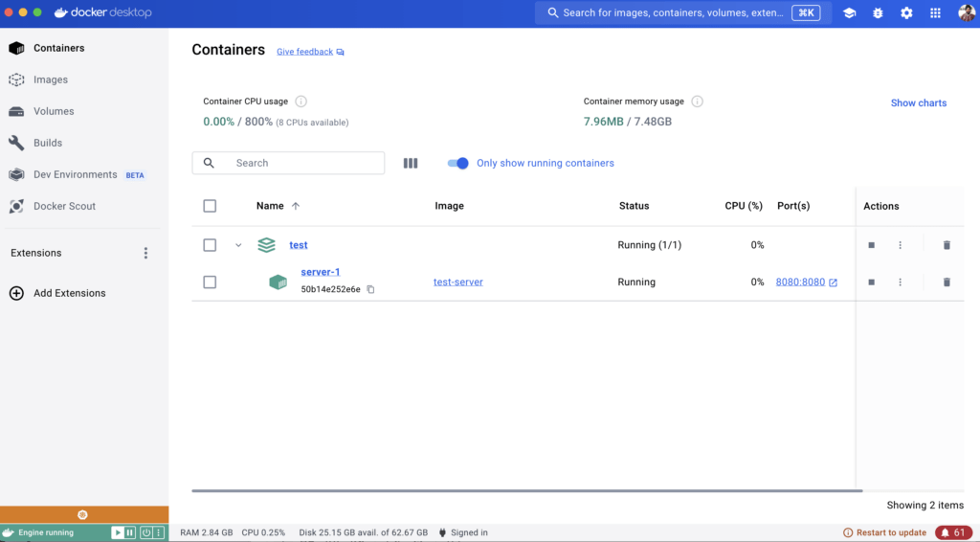Copy the server-1 container ID
This screenshot has width=980, height=542.
(370, 289)
